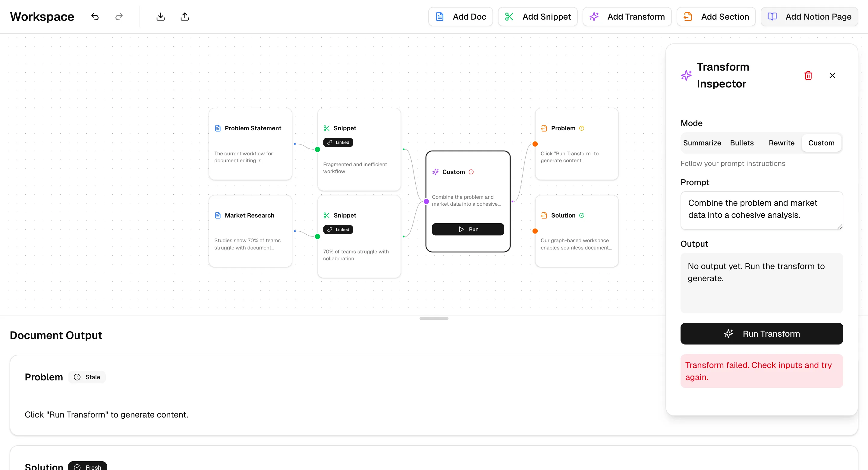
Task: Click the Add Notion Page button
Action: coord(809,17)
